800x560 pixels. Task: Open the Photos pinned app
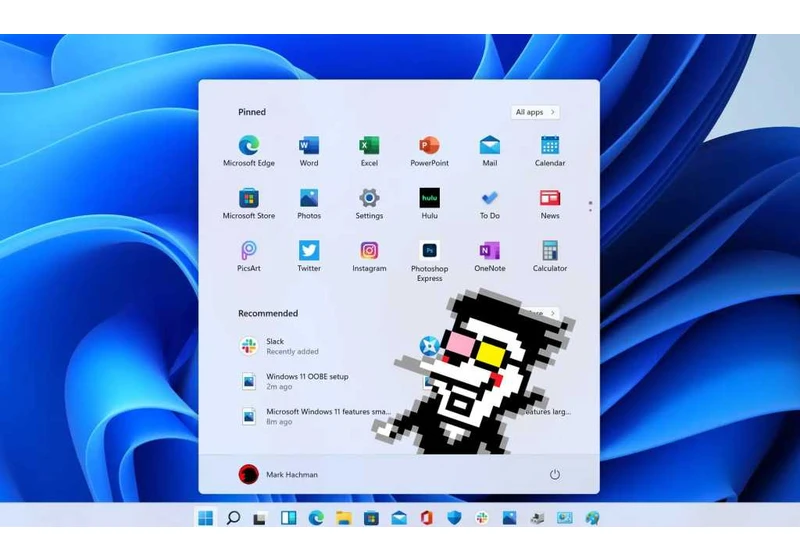pyautogui.click(x=309, y=203)
